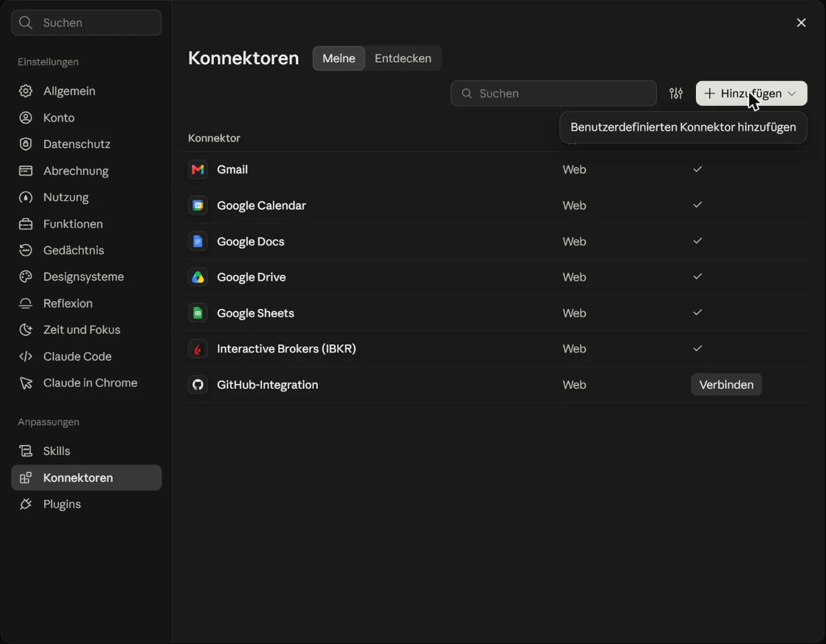826x644 pixels.
Task: Open the filter settings sliders icon
Action: coord(676,94)
